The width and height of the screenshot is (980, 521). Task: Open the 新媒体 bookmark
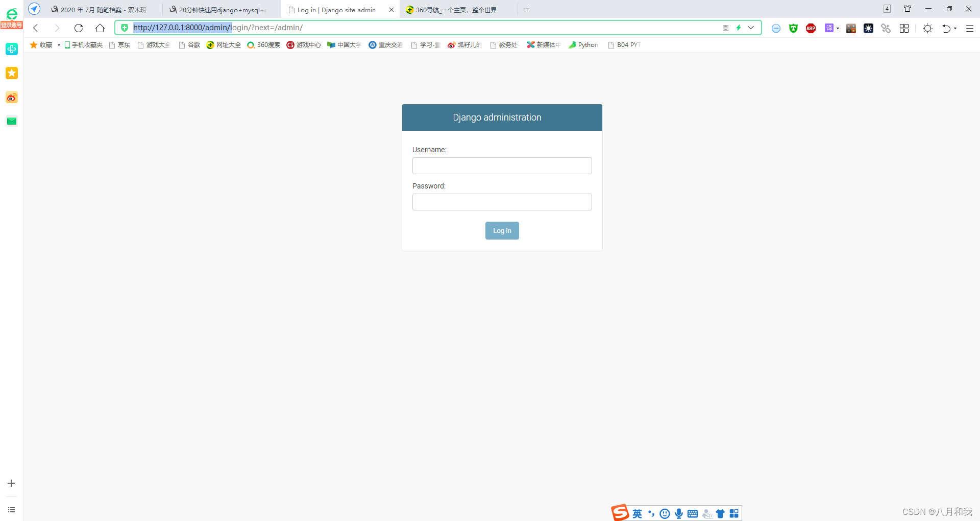[x=544, y=45]
